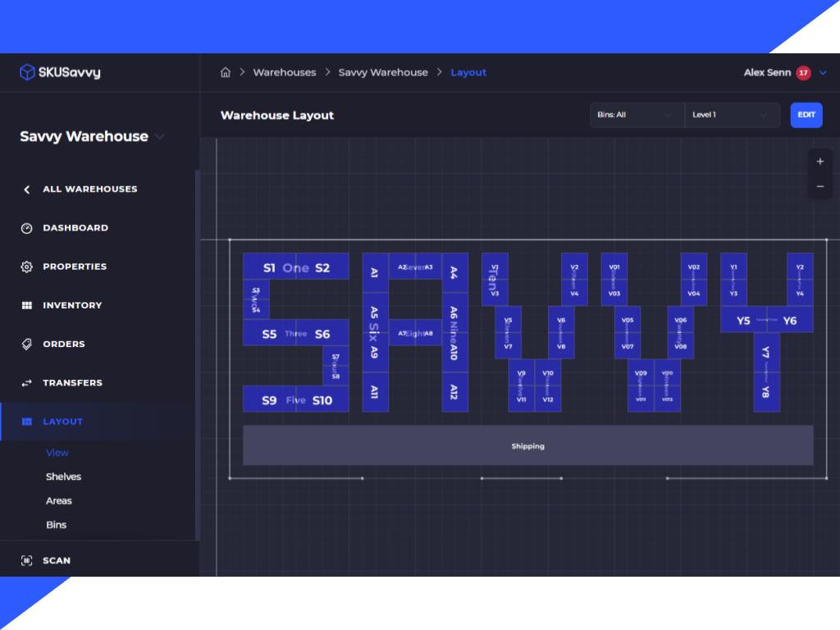Click the Scan barcode icon
The height and width of the screenshot is (630, 840).
coord(26,561)
